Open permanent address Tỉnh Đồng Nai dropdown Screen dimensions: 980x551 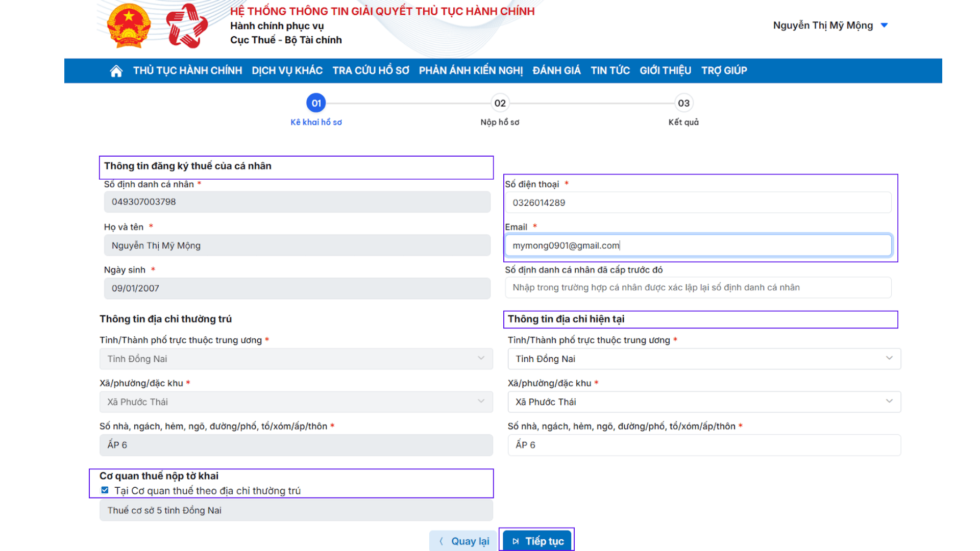pyautogui.click(x=296, y=359)
